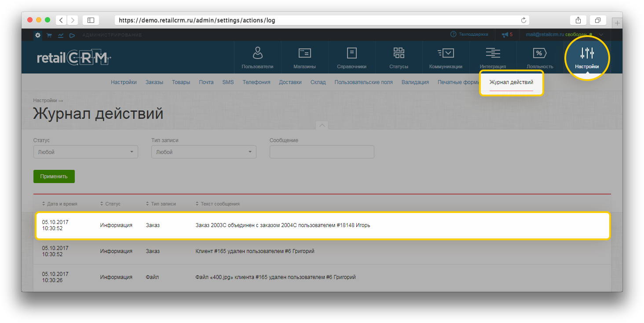The image size is (644, 323).
Task: Open the Тип записи filter dropdown
Action: click(x=204, y=152)
